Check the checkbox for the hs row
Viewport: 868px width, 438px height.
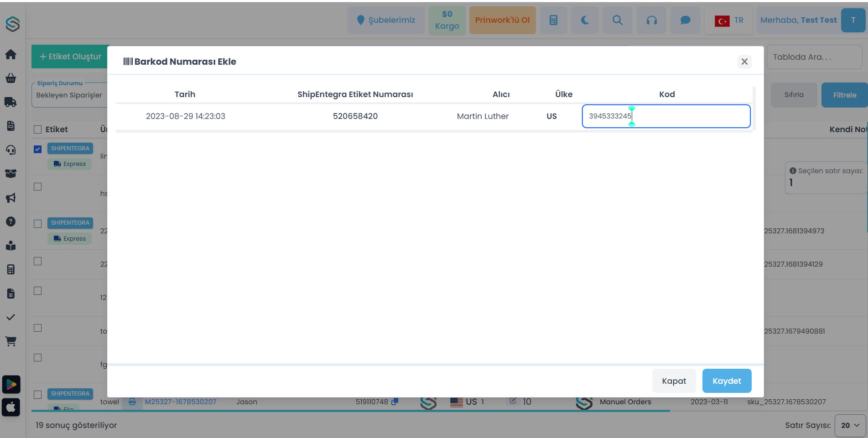(x=38, y=187)
